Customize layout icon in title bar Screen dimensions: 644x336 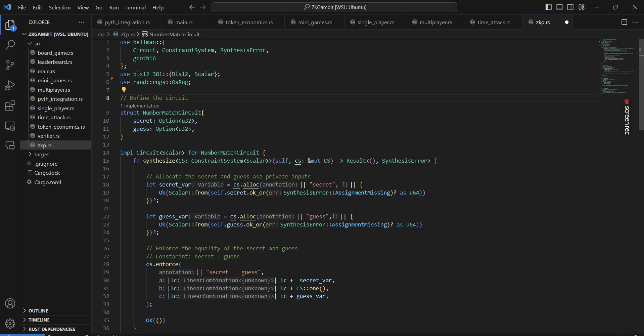(x=582, y=7)
